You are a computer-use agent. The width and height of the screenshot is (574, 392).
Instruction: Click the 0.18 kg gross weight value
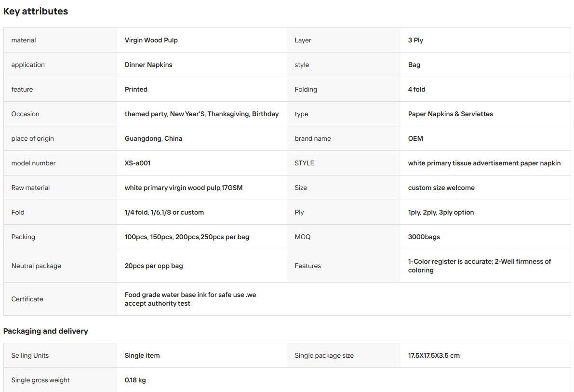pyautogui.click(x=135, y=380)
